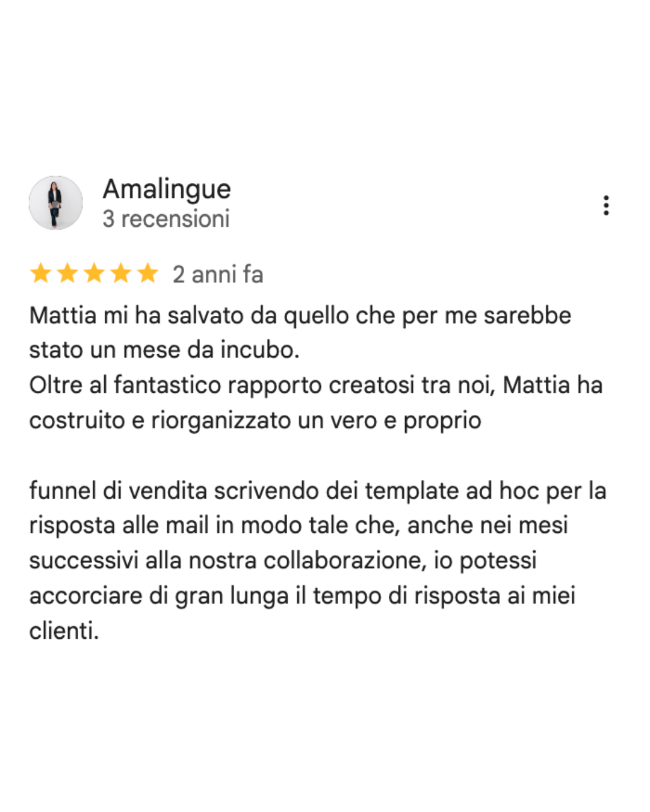The height and width of the screenshot is (812, 650).
Task: Click the reviewer's profile photo thumbnail
Action: point(55,203)
